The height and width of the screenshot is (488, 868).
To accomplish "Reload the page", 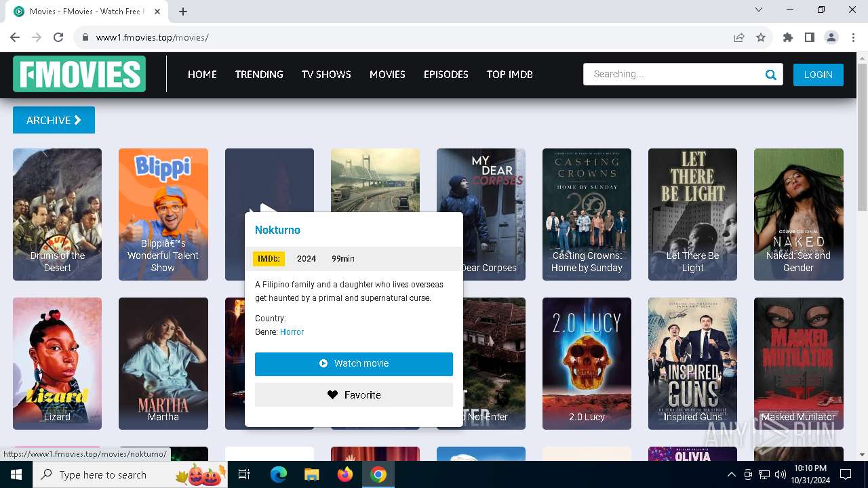I will pyautogui.click(x=58, y=37).
